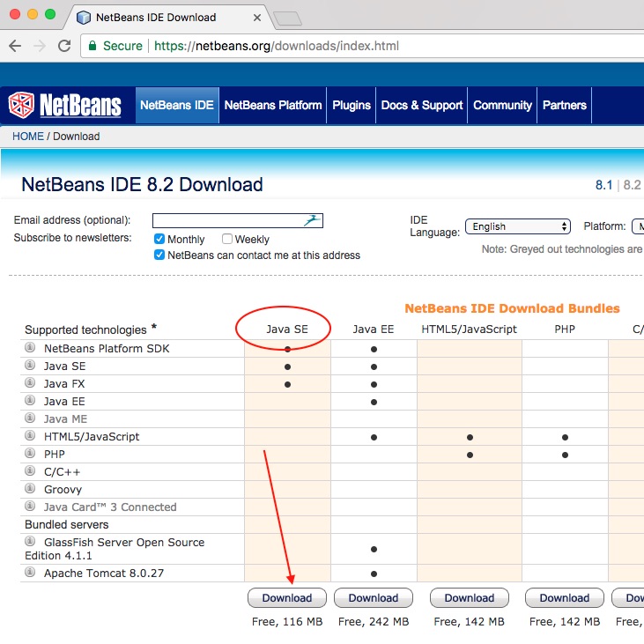Close the NetBeans IDE Download tab
The image size is (644, 644).
coord(257,18)
